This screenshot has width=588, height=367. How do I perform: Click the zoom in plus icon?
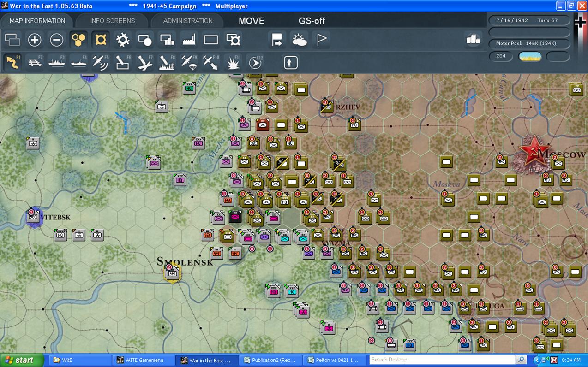pos(35,40)
